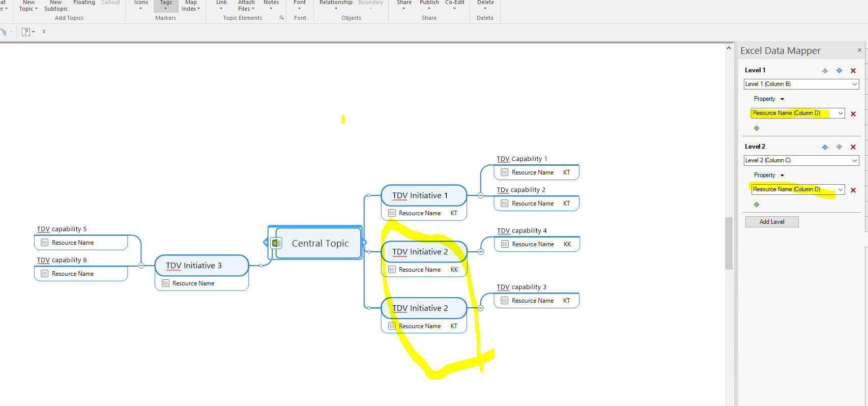Select the TDV capability 3 subtopic

click(522, 287)
